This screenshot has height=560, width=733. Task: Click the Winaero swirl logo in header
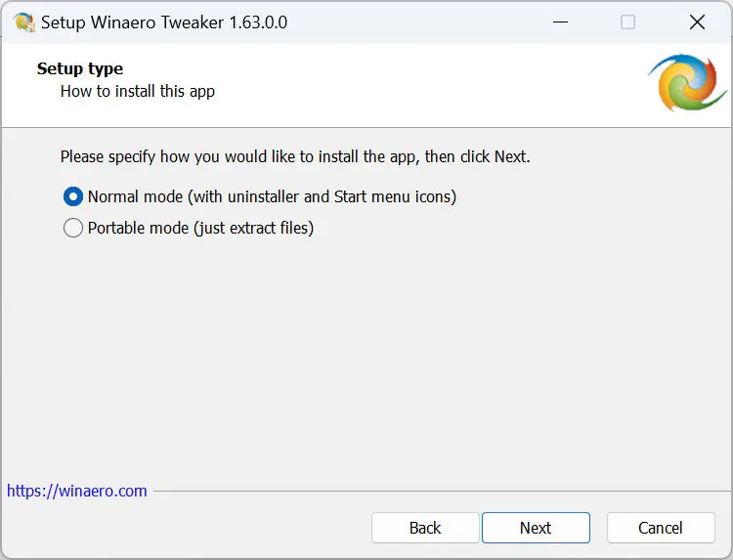(x=687, y=83)
